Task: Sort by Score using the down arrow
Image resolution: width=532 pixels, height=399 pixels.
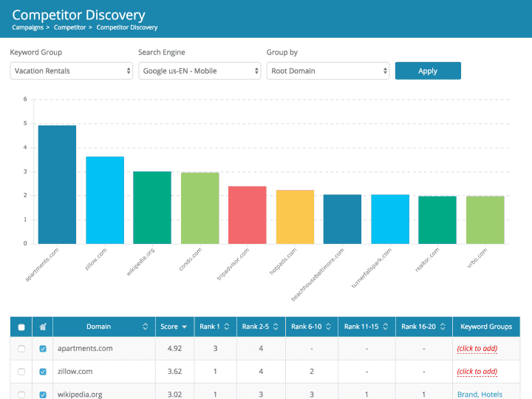Action: (185, 327)
